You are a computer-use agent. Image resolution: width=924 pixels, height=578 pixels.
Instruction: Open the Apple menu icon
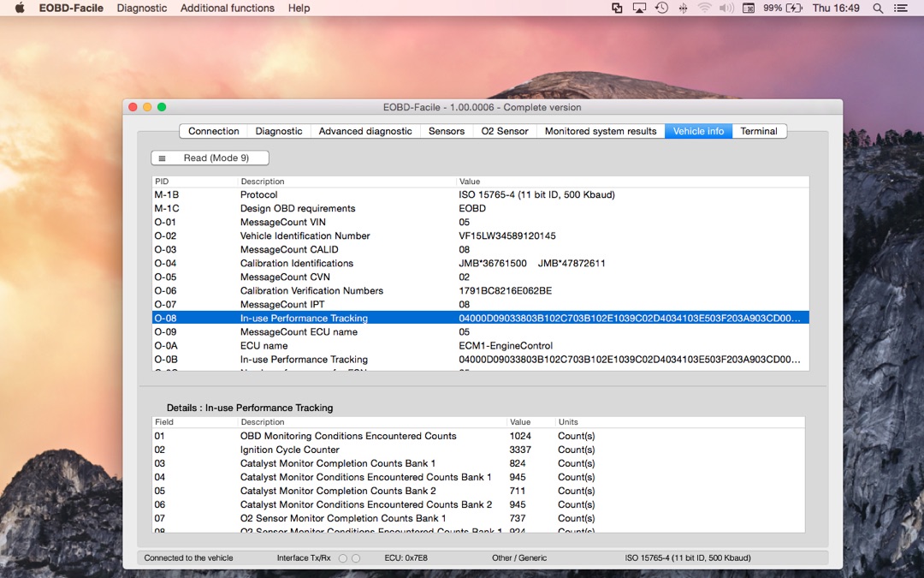[x=20, y=8]
